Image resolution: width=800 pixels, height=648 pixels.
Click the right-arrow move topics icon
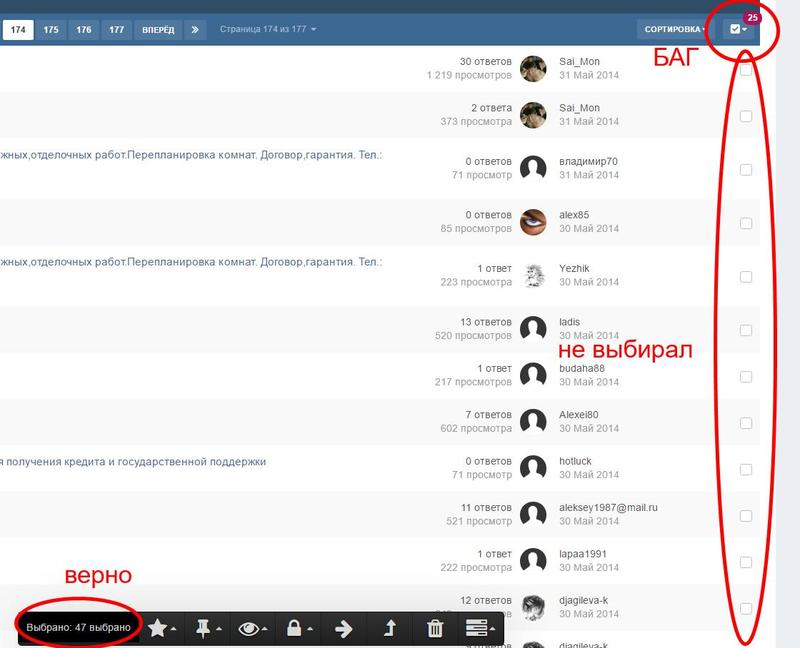tap(343, 628)
